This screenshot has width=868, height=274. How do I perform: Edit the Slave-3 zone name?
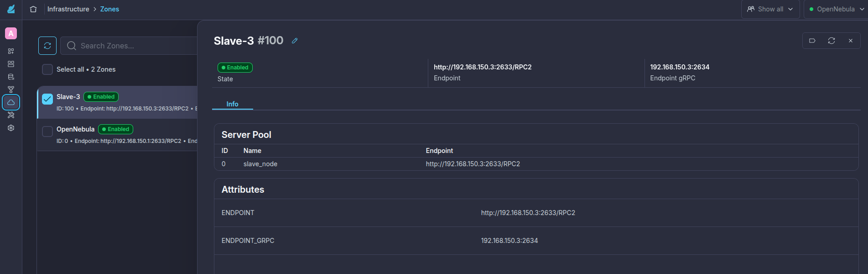(x=295, y=41)
